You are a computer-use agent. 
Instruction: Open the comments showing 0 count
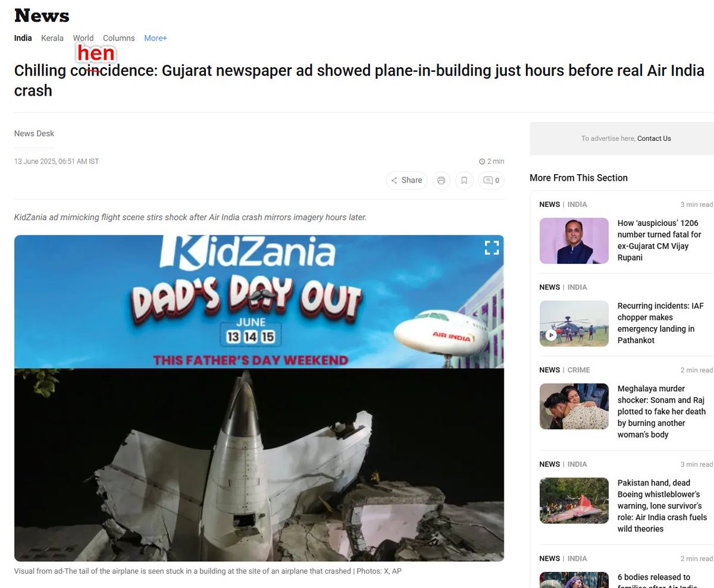click(491, 180)
